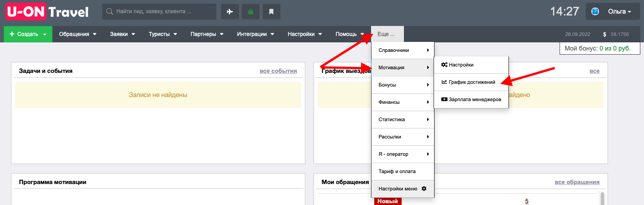Open the green Создать dropdown
The width and height of the screenshot is (644, 205).
pos(28,34)
